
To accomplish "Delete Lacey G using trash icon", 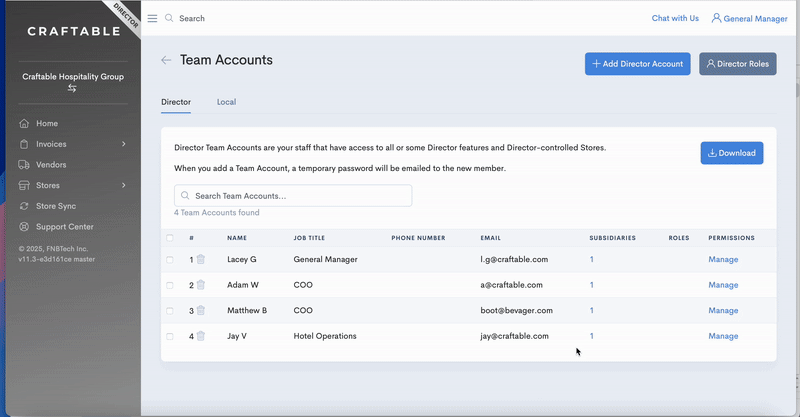I will [201, 259].
